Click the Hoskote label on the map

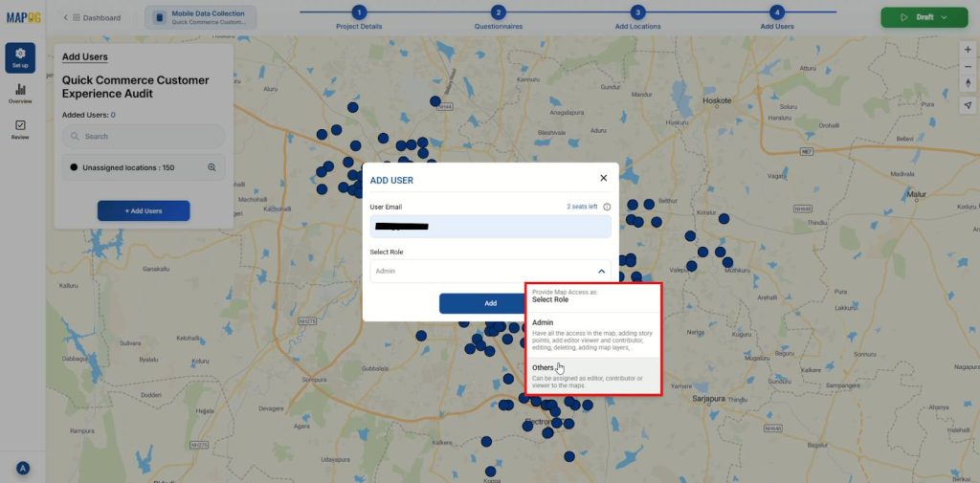pos(717,100)
